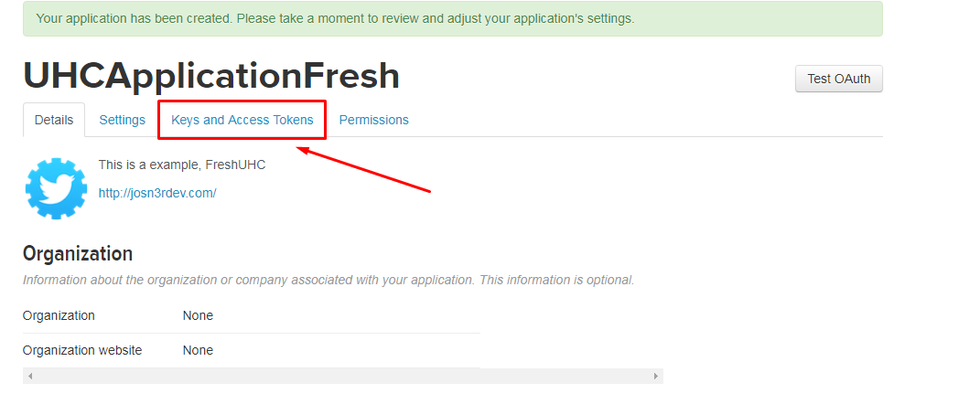980x404 pixels.
Task: Click the green application created alert
Action: click(x=453, y=18)
